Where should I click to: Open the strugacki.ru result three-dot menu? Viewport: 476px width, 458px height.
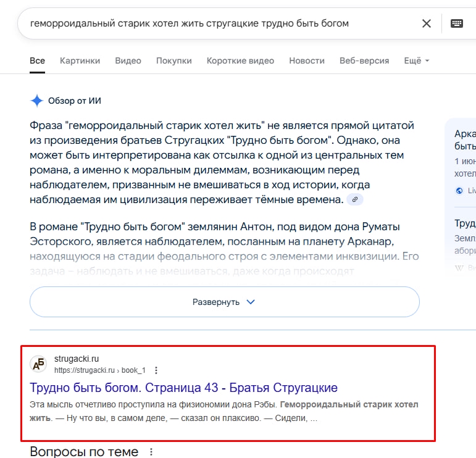156,370
